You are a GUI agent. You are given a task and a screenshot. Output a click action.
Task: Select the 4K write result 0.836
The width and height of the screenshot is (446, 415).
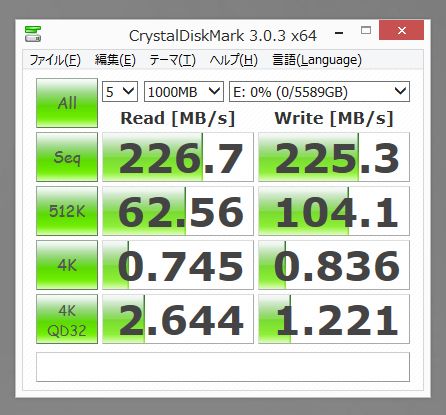(x=334, y=265)
